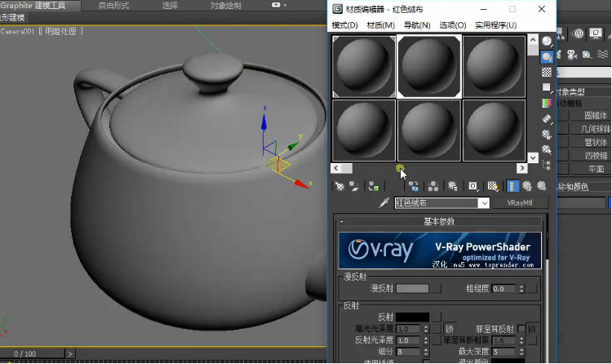Screen dimensions: 612x364
Task: Toggle checkered Background icon for samples
Action: click(x=547, y=73)
